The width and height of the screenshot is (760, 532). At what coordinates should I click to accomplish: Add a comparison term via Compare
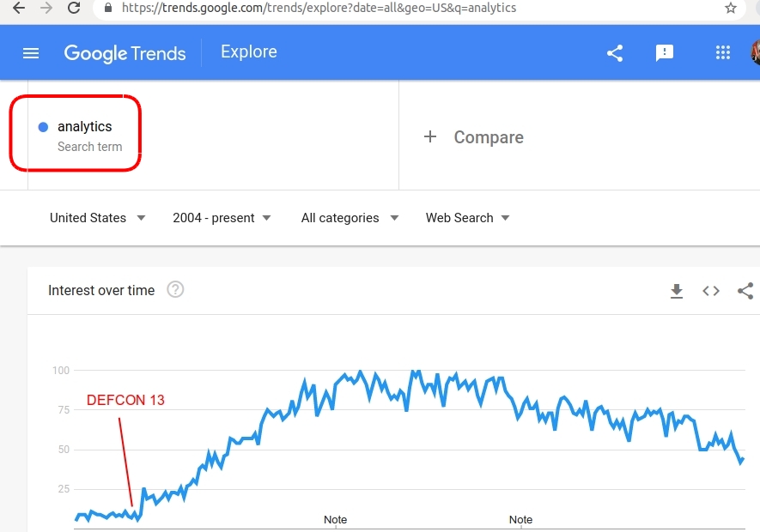[489, 137]
